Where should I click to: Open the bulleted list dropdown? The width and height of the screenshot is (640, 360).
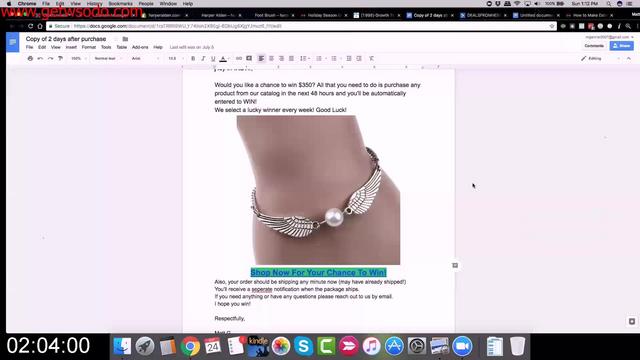(x=335, y=59)
